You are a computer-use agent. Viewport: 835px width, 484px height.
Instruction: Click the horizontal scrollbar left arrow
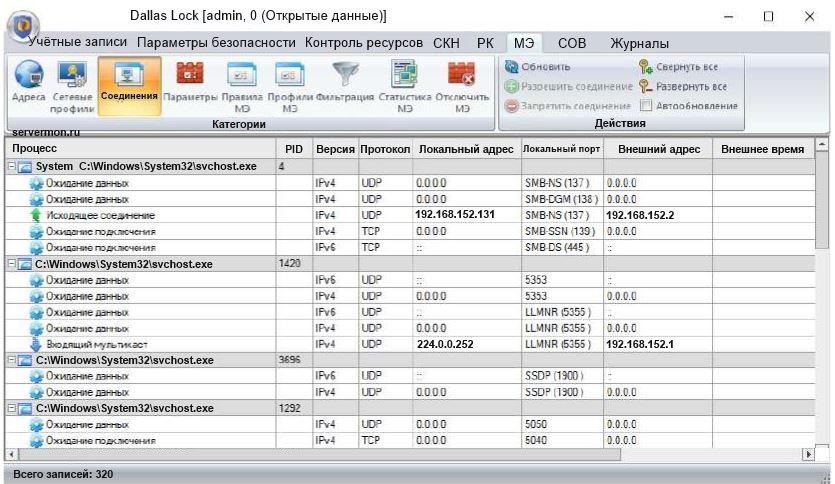click(11, 455)
